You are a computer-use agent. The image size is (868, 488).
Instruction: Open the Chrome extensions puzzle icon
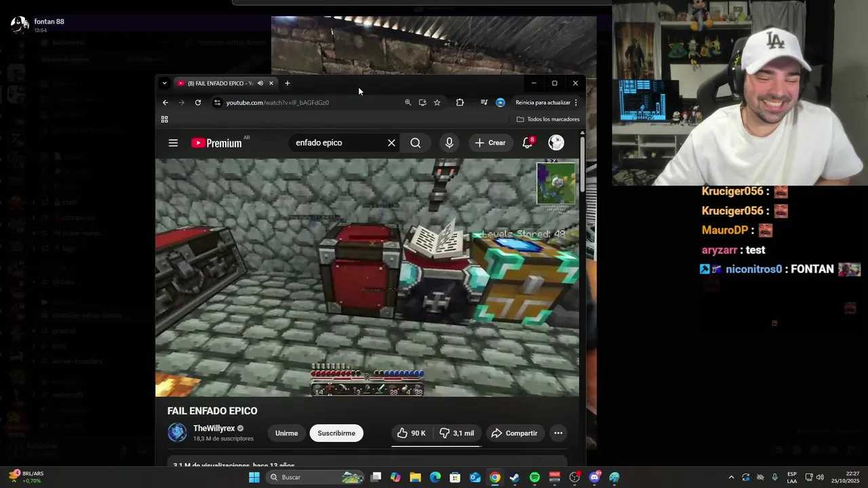coord(460,102)
